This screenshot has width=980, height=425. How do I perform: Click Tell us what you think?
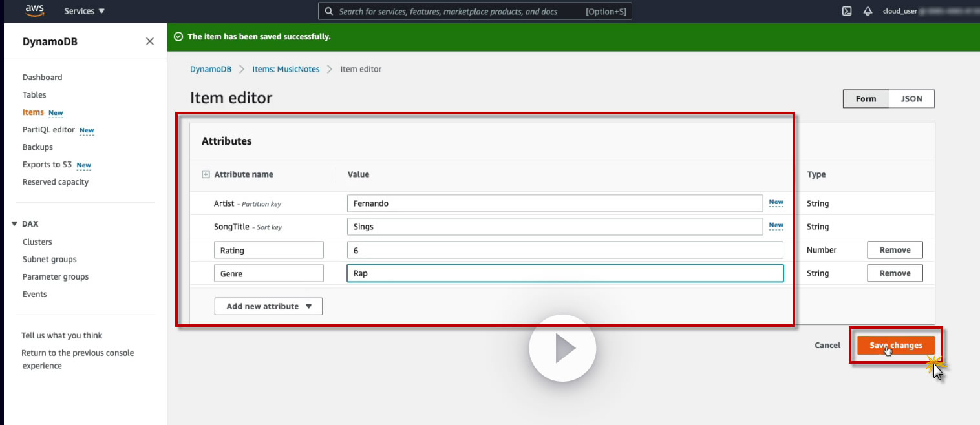tap(62, 335)
